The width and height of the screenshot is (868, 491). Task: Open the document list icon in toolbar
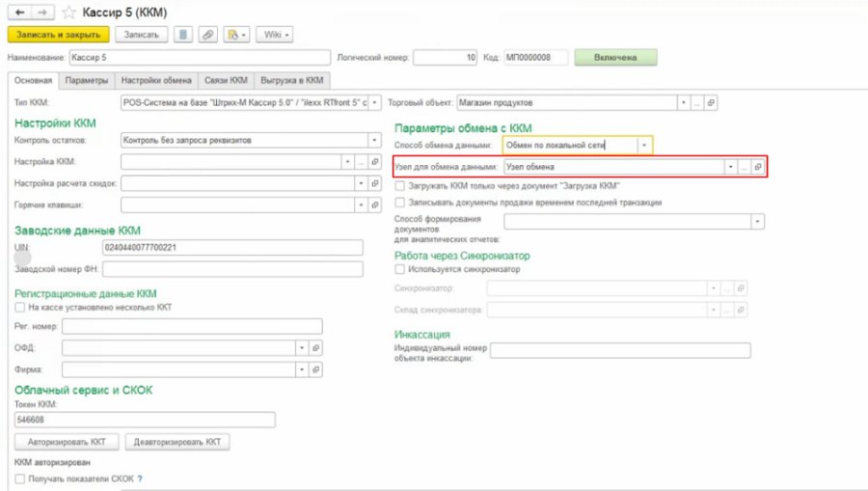point(183,35)
